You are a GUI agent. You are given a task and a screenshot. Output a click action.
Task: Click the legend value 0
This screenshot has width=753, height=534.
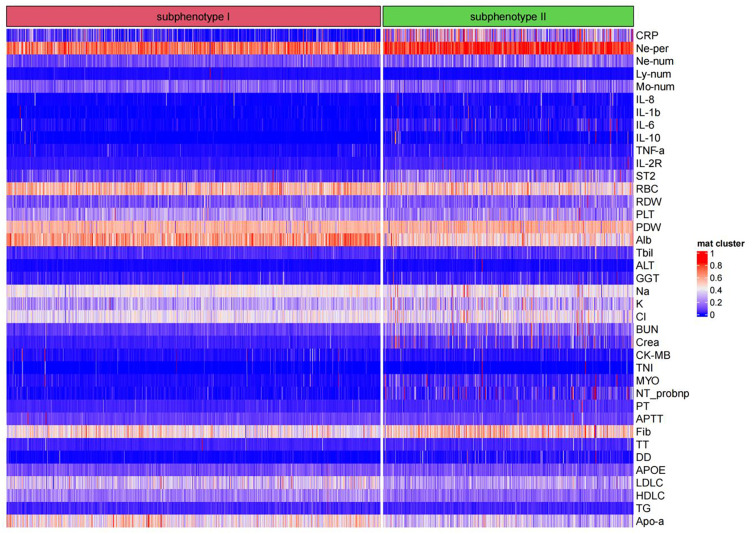tap(712, 315)
